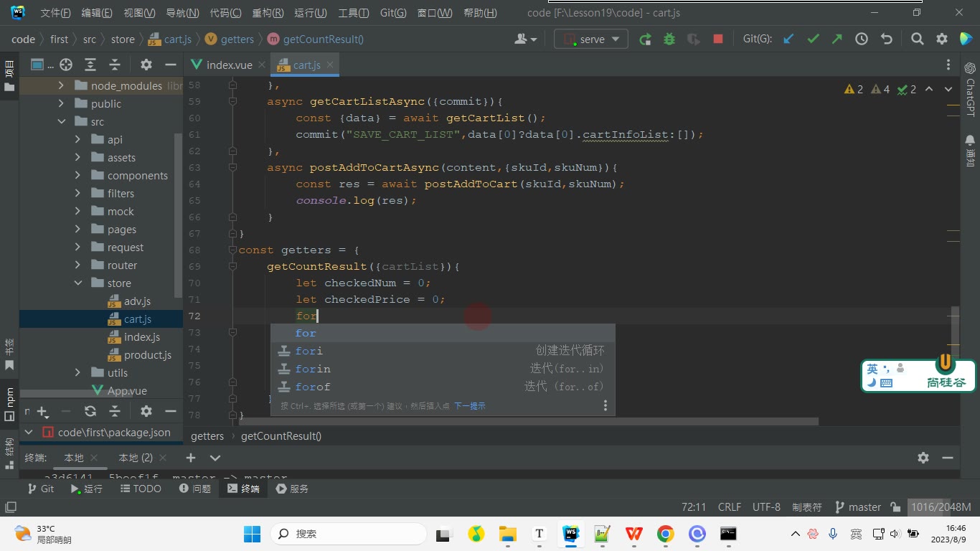This screenshot has height=551, width=980.
Task: Roll back changes with the undo arrow
Action: (886, 39)
